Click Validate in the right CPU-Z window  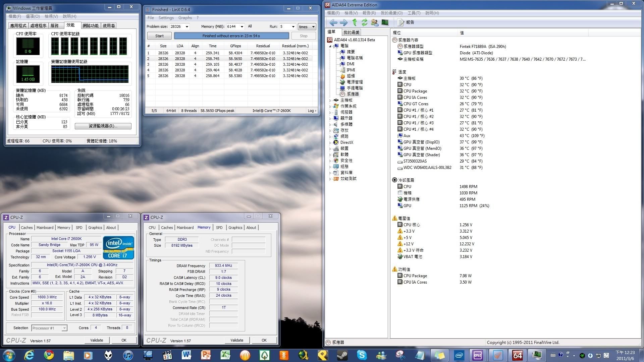(237, 340)
